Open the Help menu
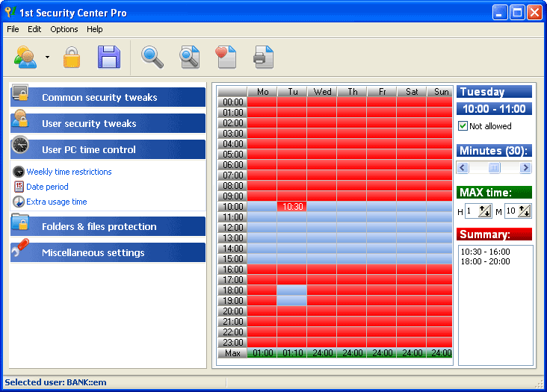 [95, 29]
